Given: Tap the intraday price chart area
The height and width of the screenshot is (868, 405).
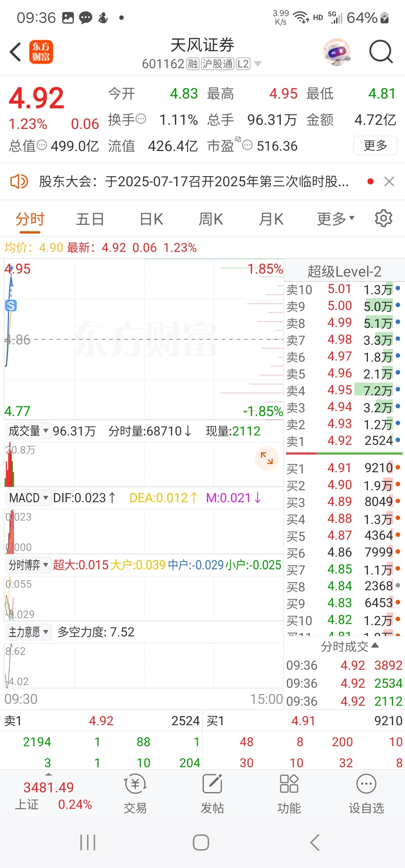Looking at the screenshot, I should (x=144, y=339).
